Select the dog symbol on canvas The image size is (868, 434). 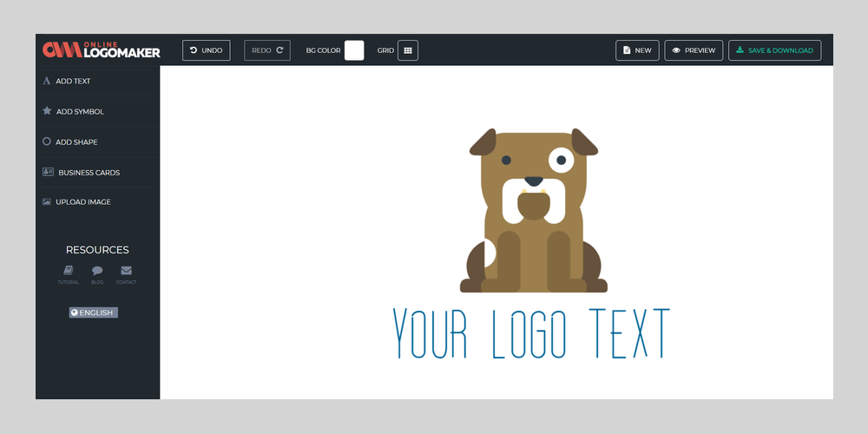click(534, 210)
